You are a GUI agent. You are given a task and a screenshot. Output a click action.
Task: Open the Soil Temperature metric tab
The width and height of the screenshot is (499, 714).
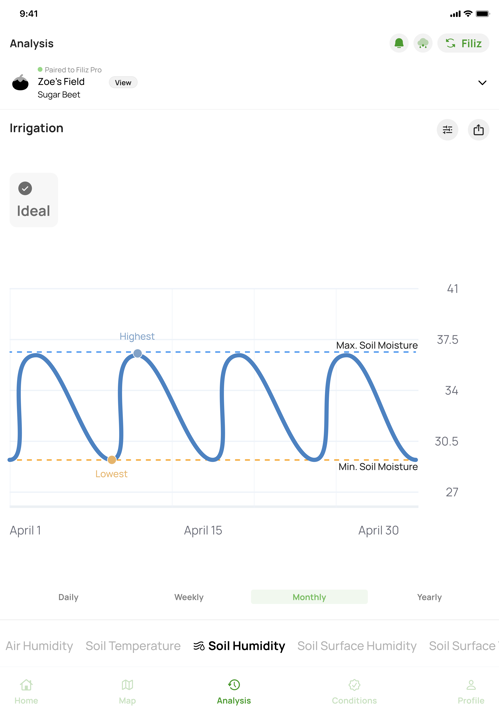click(x=133, y=646)
